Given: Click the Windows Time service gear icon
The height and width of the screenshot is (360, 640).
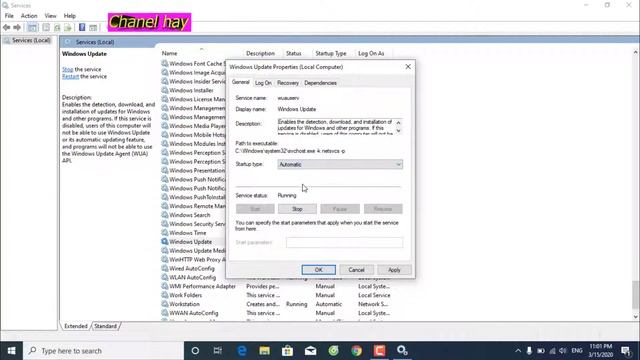Looking at the screenshot, I should pyautogui.click(x=164, y=233).
